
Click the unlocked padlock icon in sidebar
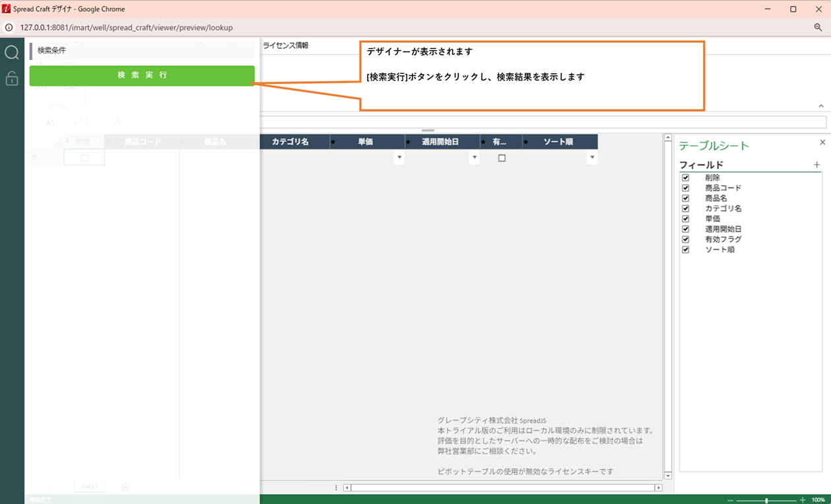12,79
